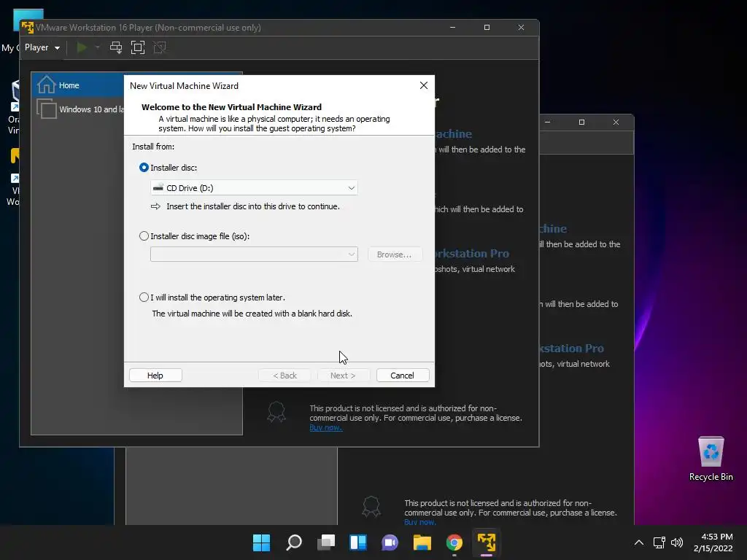Click Next in the New Virtual Machine Wizard
Image resolution: width=747 pixels, height=560 pixels.
click(343, 376)
